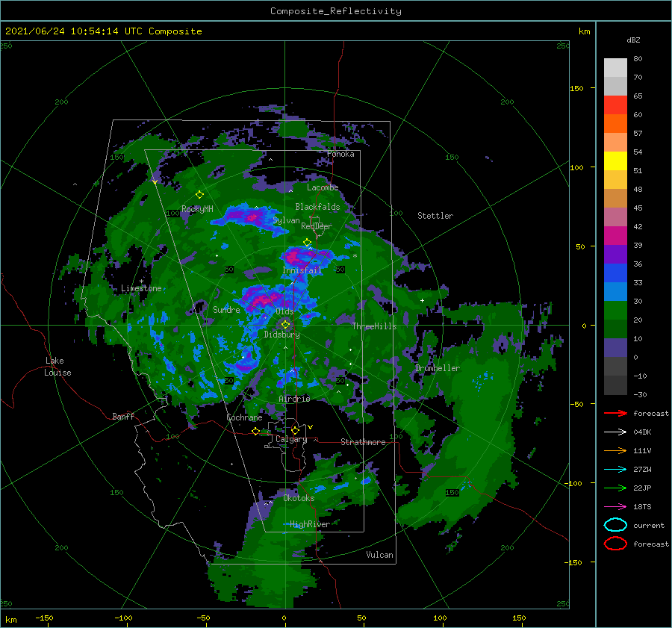The height and width of the screenshot is (628, 672).
Task: Select the 20 dBZ green color swatch
Action: pos(615,311)
